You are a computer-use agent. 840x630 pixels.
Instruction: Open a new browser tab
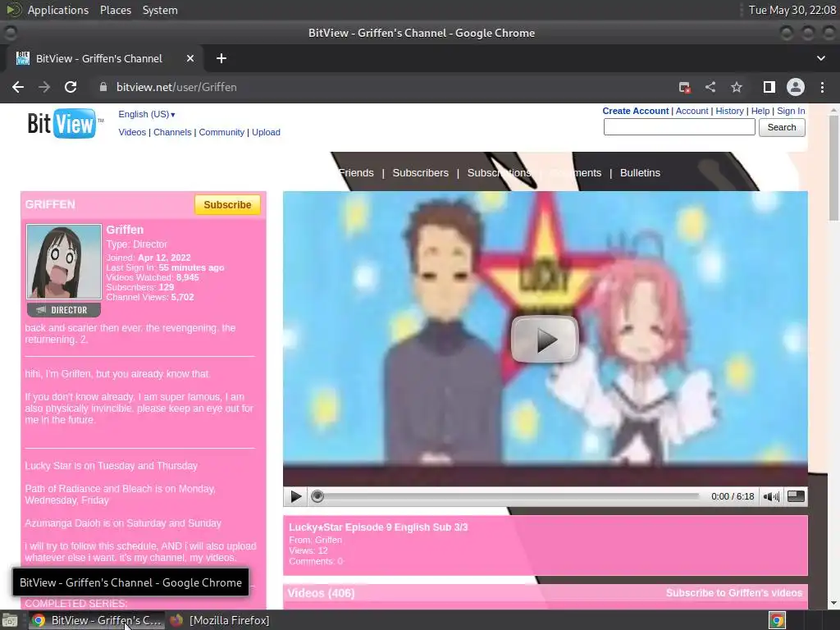(221, 58)
